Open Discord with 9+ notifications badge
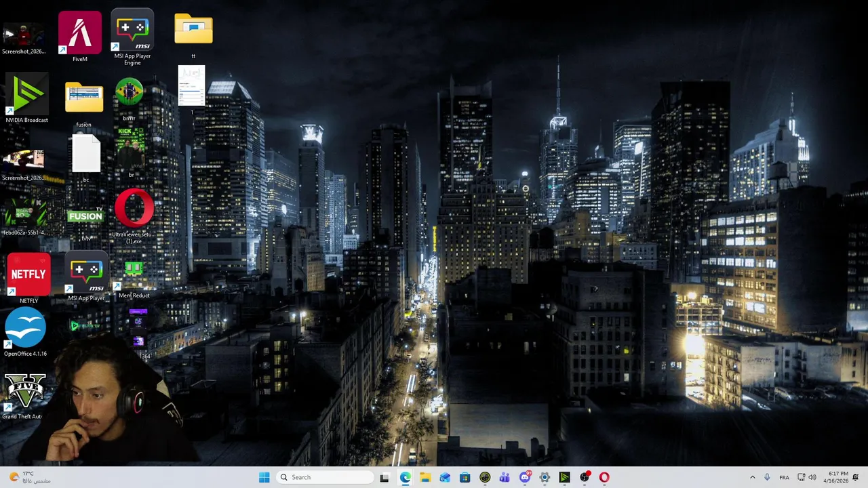 tap(525, 477)
